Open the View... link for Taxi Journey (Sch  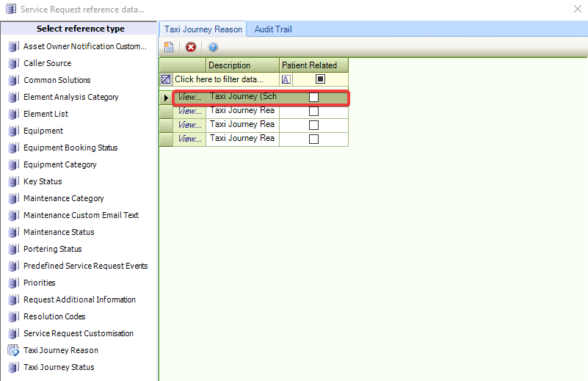(189, 98)
